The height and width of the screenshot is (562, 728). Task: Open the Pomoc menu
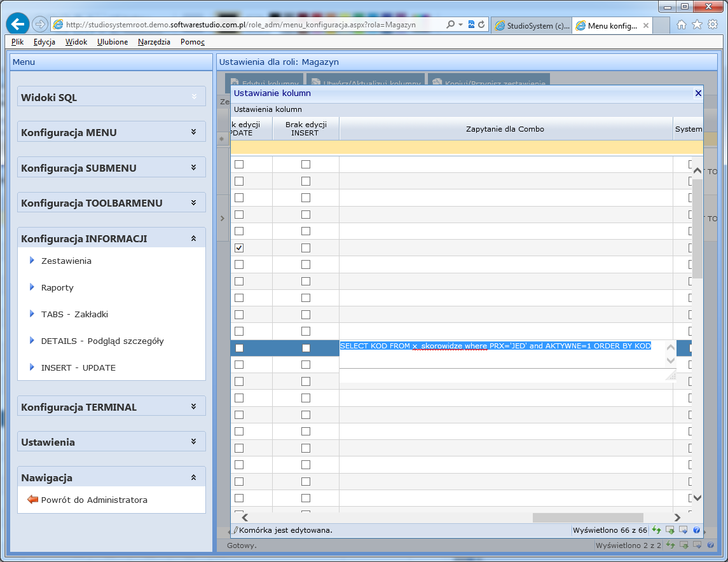click(193, 42)
